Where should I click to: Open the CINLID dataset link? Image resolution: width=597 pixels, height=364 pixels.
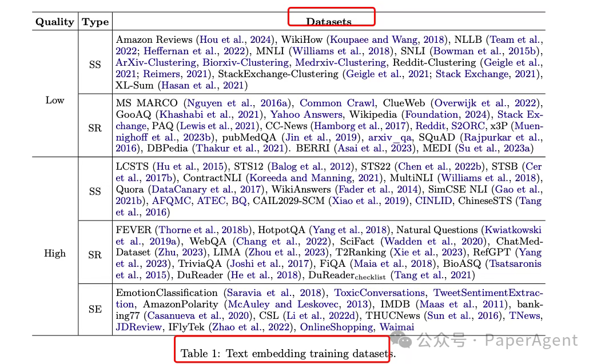coord(433,201)
